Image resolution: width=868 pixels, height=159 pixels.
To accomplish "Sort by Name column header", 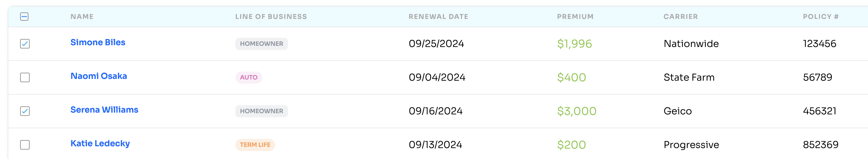I will pyautogui.click(x=82, y=17).
